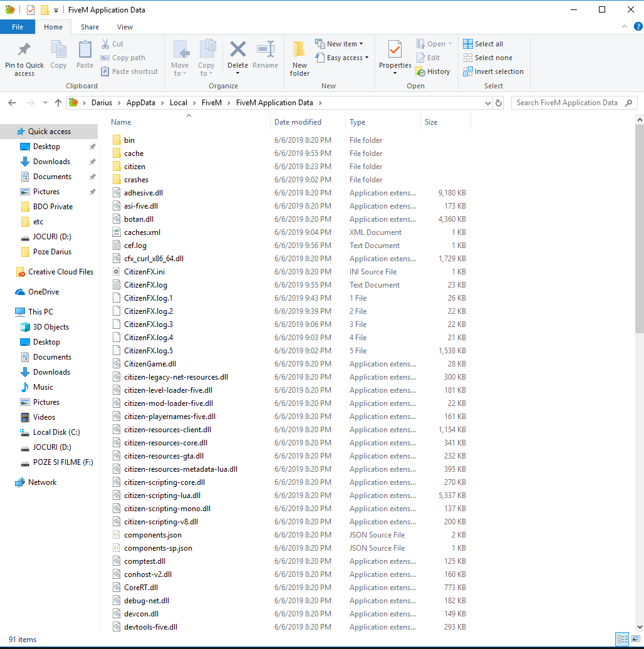Switch to large thumbnails view icon
Image resolution: width=644 pixels, height=649 pixels.
[636, 638]
